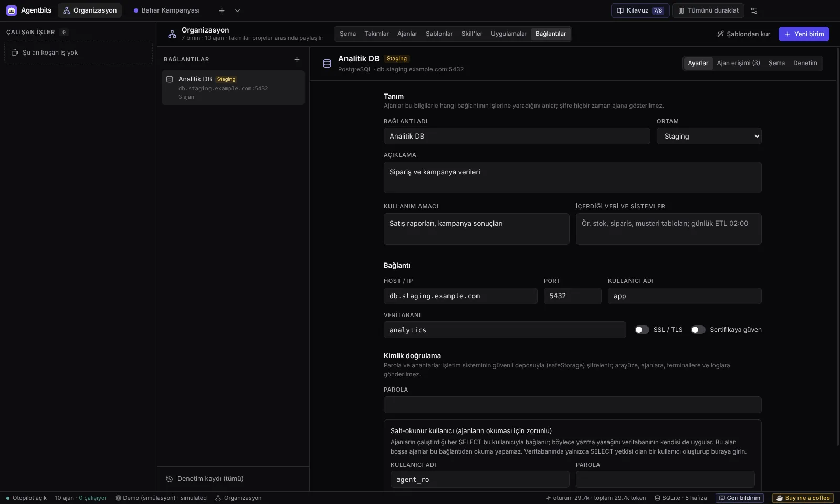Click the Organizasyon hierarchy icon in header
Viewport: 840px width, 504px height.
click(x=172, y=34)
